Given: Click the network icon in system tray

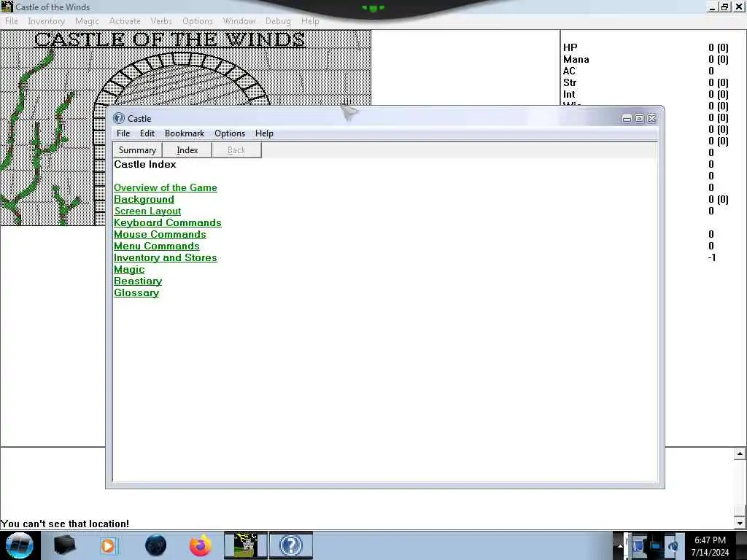Looking at the screenshot, I should pyautogui.click(x=655, y=545).
